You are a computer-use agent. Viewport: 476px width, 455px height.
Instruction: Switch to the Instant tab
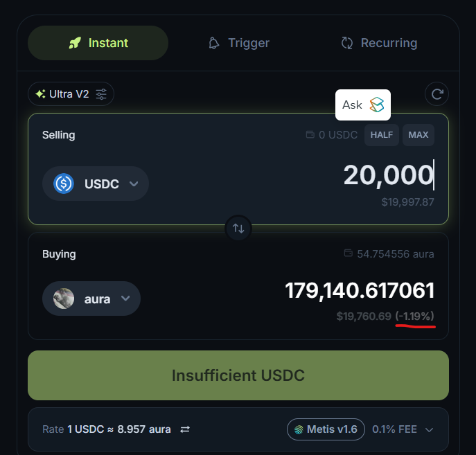(x=98, y=43)
